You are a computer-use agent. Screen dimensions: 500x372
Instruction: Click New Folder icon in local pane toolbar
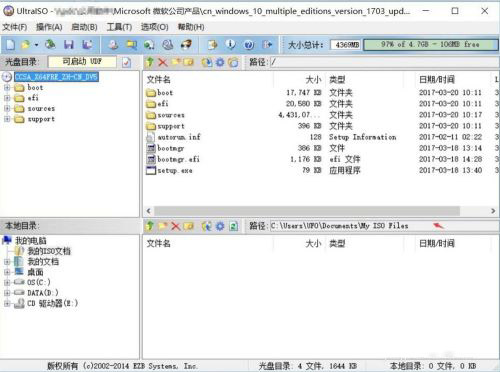(163, 226)
